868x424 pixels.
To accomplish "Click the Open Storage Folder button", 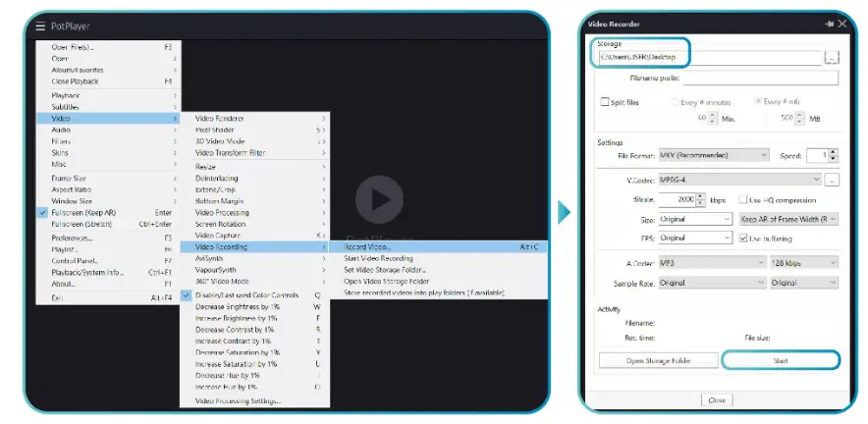I will coord(658,361).
